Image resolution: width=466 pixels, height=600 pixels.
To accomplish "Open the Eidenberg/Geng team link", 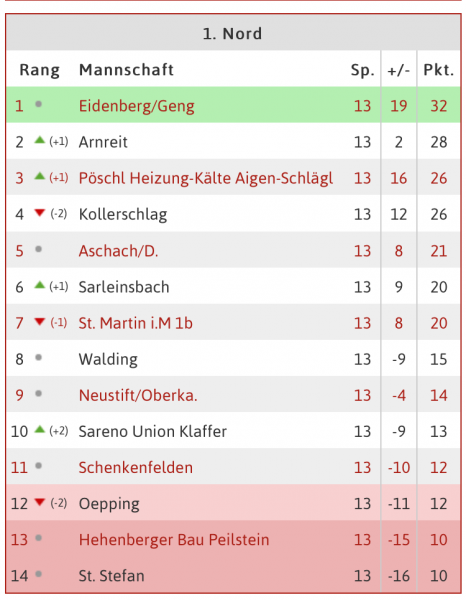I will click(x=137, y=106).
